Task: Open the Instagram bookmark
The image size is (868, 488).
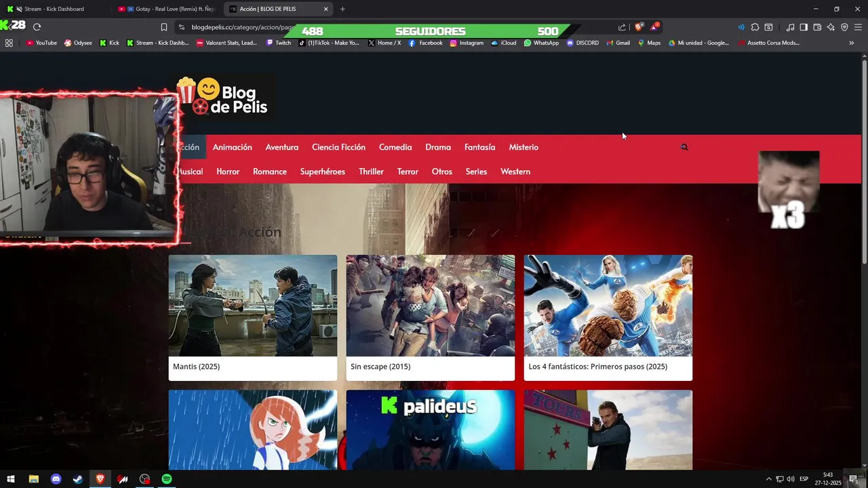Action: pos(467,43)
